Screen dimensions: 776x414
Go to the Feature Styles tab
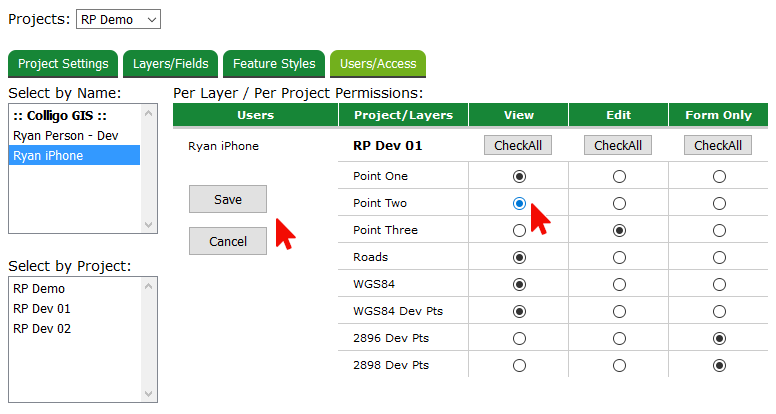[x=274, y=64]
